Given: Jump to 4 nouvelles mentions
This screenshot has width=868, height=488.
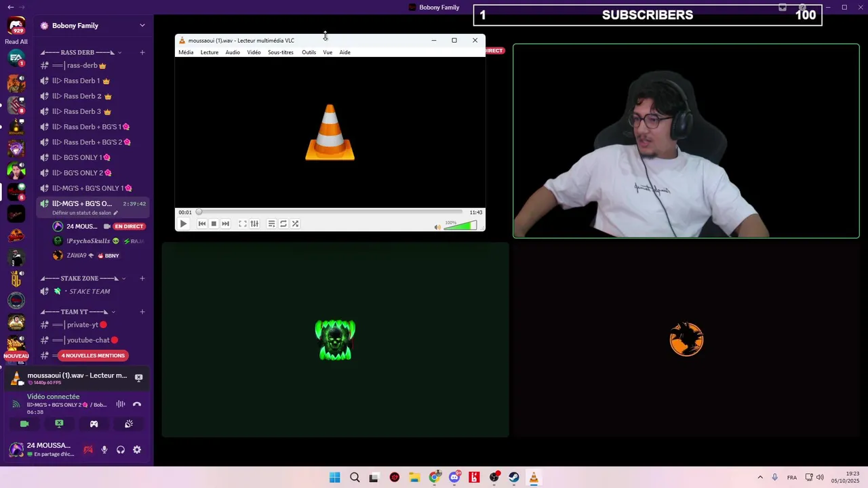Looking at the screenshot, I should [x=93, y=356].
